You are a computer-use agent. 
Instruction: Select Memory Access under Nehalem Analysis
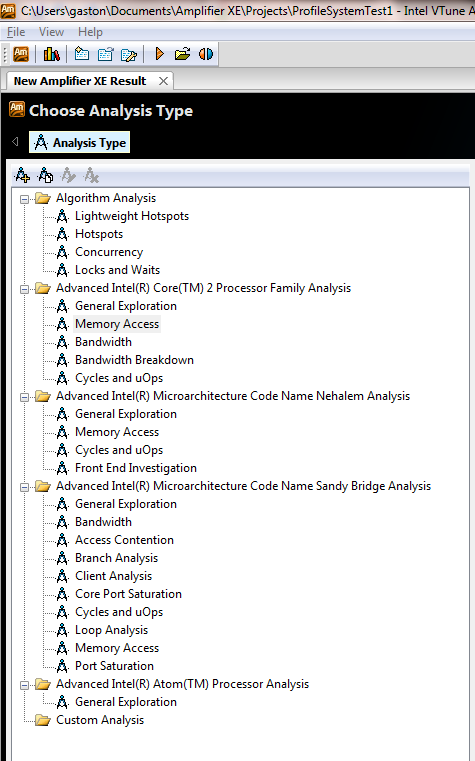coord(117,432)
